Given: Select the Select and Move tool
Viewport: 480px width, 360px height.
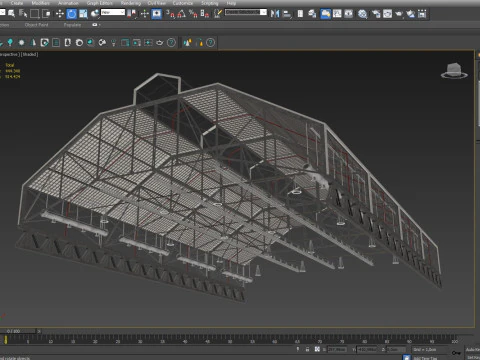Looking at the screenshot, I should tap(60, 14).
